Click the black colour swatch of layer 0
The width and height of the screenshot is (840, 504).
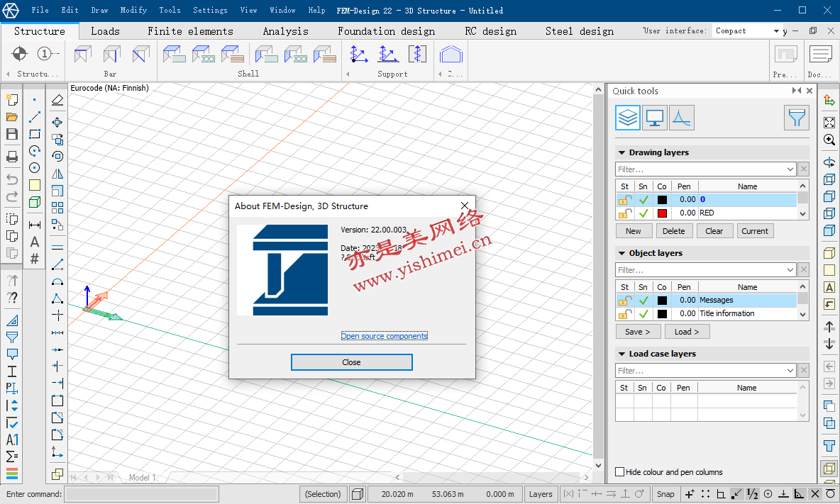pyautogui.click(x=662, y=200)
